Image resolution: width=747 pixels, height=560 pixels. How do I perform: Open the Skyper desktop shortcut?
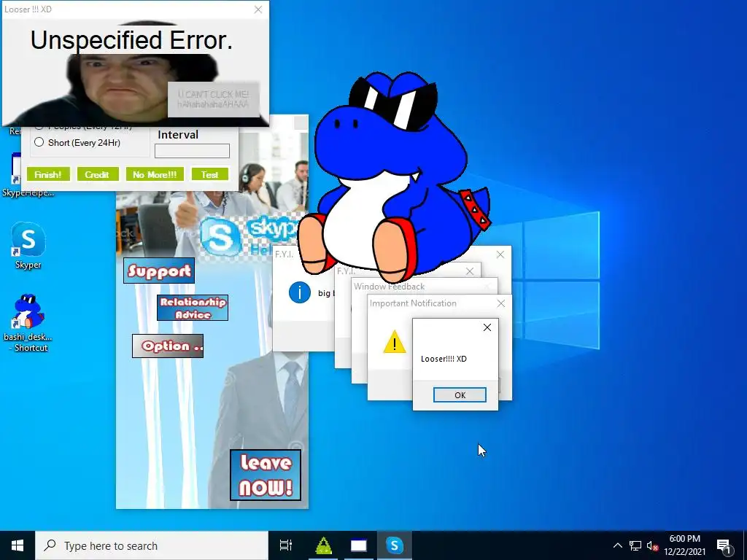point(28,245)
